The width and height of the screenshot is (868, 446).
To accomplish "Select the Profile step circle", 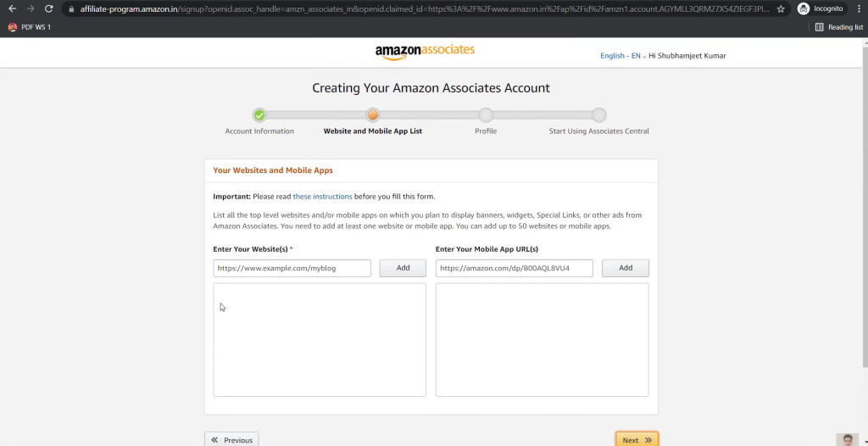I will 486,115.
